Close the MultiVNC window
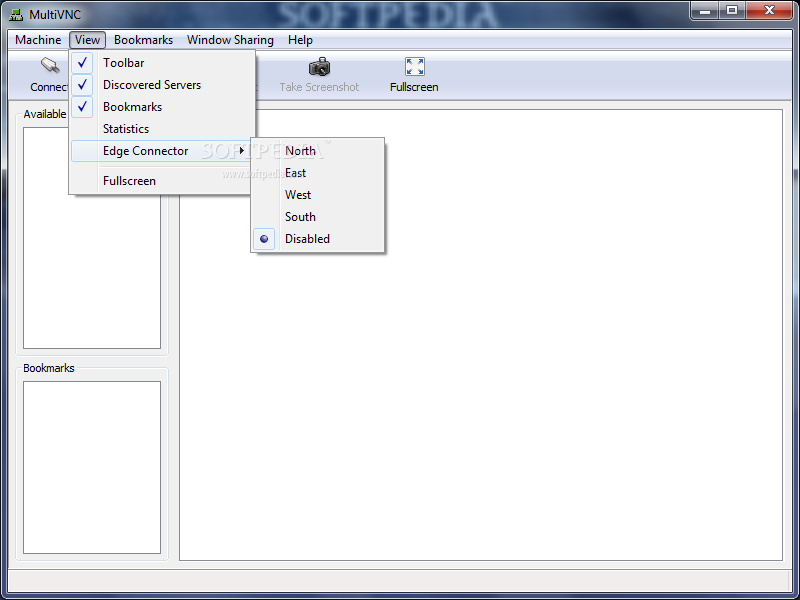This screenshot has height=600, width=800. pyautogui.click(x=769, y=10)
